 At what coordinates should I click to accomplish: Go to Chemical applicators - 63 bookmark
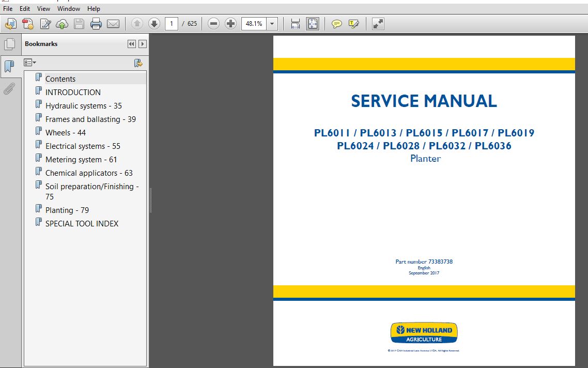pos(89,173)
